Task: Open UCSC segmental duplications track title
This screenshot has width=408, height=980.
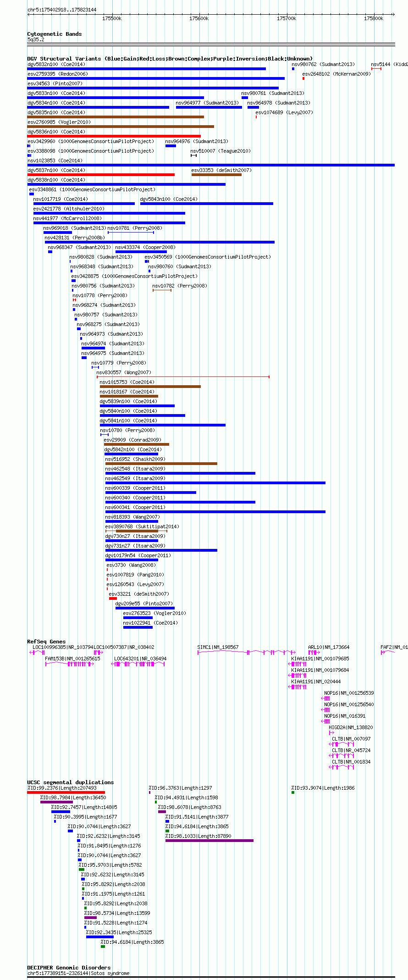Action: 71,782
